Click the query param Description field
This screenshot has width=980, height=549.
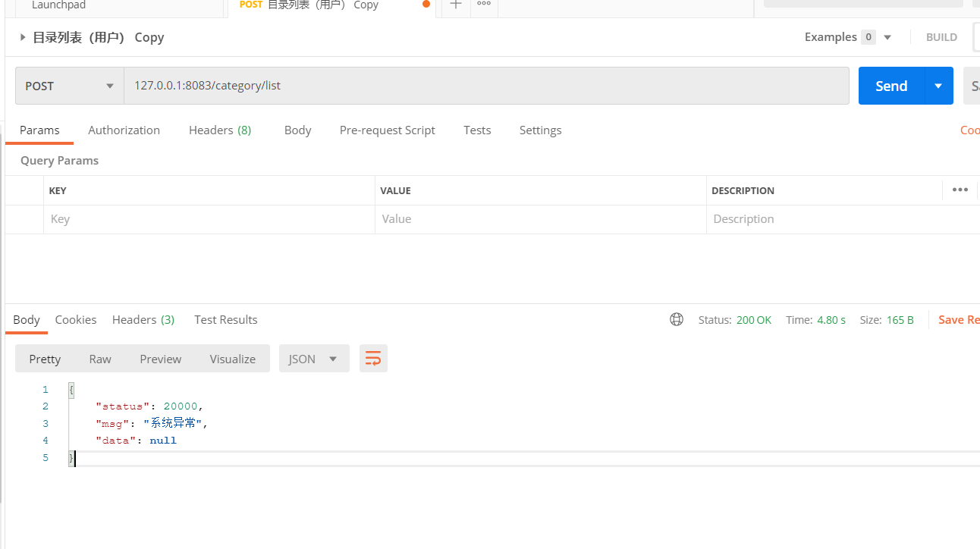pos(843,219)
